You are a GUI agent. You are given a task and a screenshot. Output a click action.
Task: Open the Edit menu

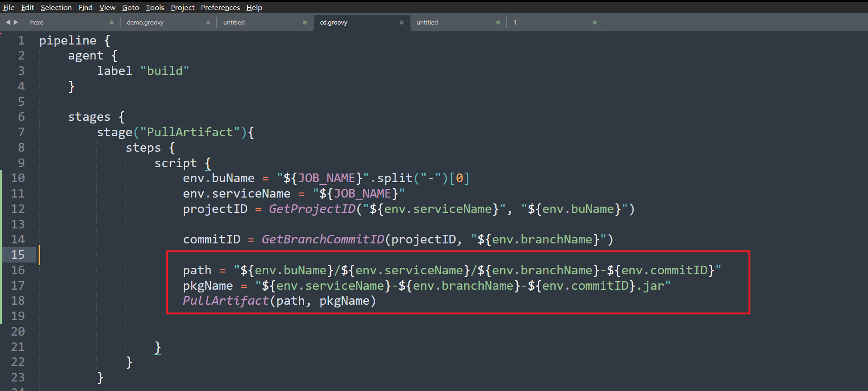point(27,7)
